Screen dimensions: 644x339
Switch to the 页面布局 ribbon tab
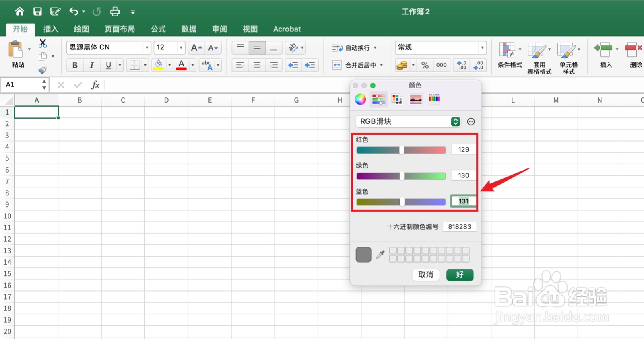120,29
